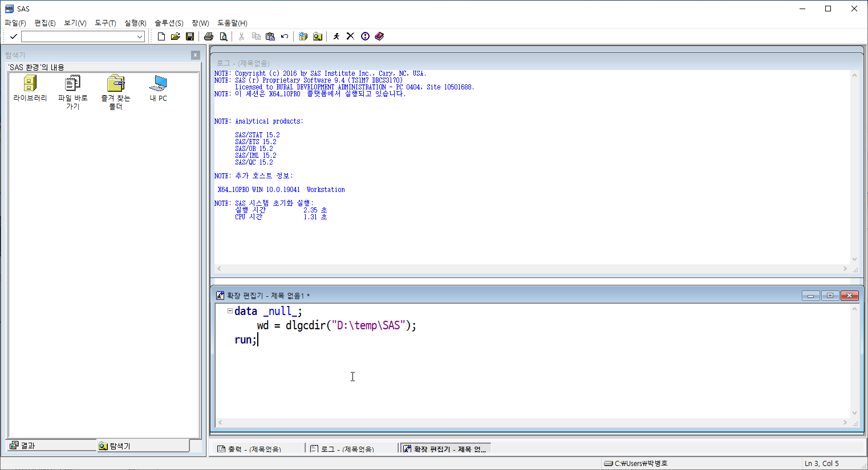Save the program with floppy icon
This screenshot has height=470, width=868.
(190, 36)
